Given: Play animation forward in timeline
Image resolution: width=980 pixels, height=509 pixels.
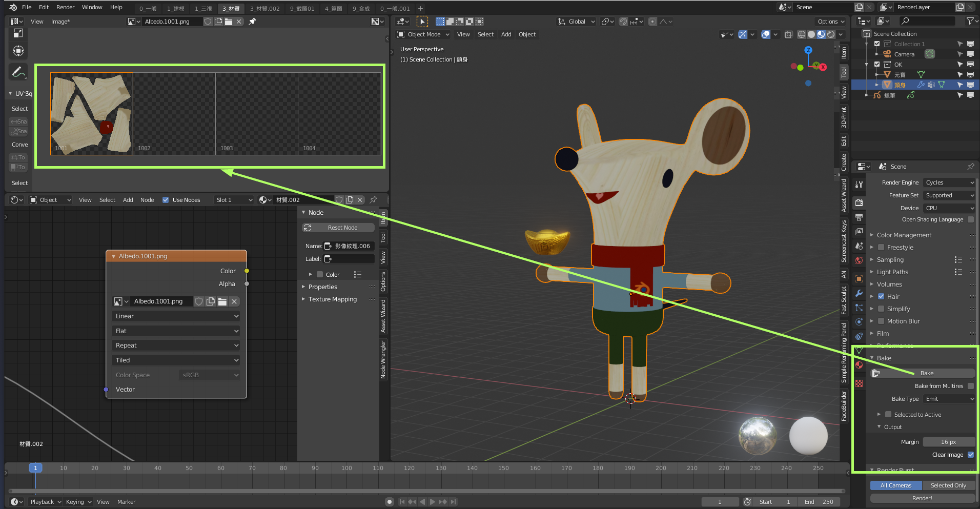Looking at the screenshot, I should point(433,502).
